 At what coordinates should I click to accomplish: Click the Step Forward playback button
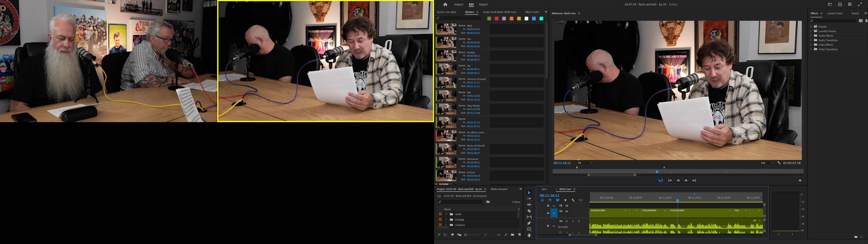(686, 180)
